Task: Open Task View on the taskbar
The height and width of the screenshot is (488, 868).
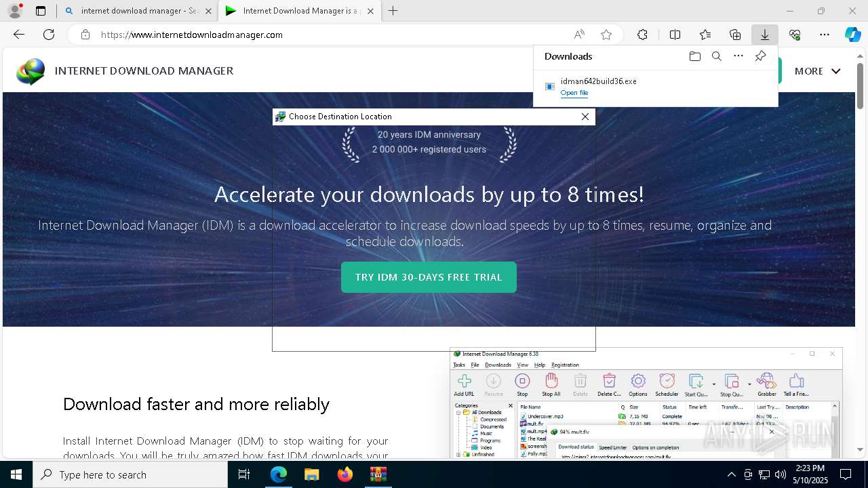Action: coord(244,474)
